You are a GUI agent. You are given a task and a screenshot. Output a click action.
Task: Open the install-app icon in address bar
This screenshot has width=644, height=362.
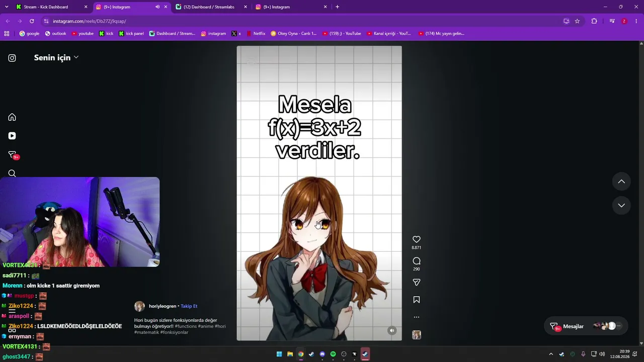(x=567, y=21)
